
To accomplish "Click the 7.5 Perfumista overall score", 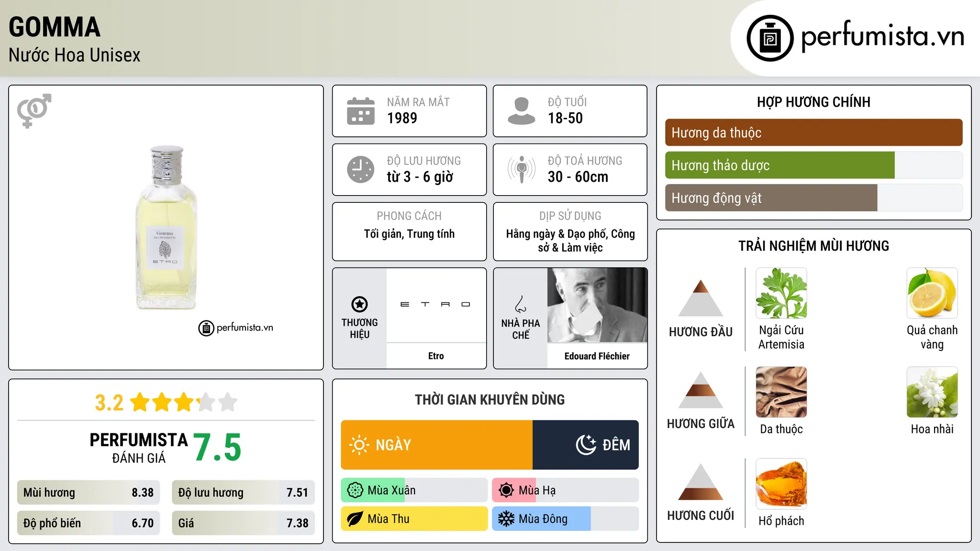I will 218,448.
